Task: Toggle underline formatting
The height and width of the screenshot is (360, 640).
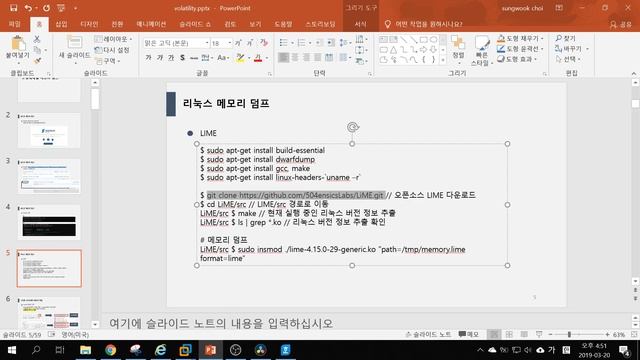Action: click(171, 58)
